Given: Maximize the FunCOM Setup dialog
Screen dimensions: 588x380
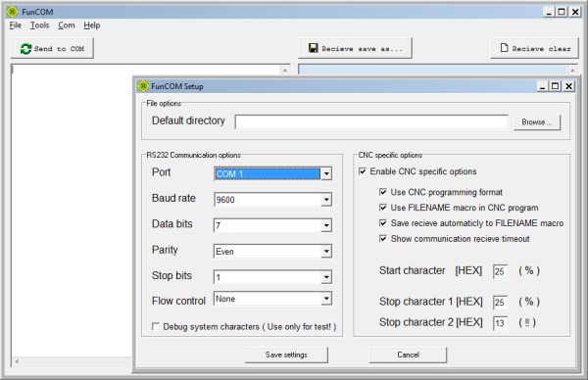Looking at the screenshot, I should (x=555, y=86).
